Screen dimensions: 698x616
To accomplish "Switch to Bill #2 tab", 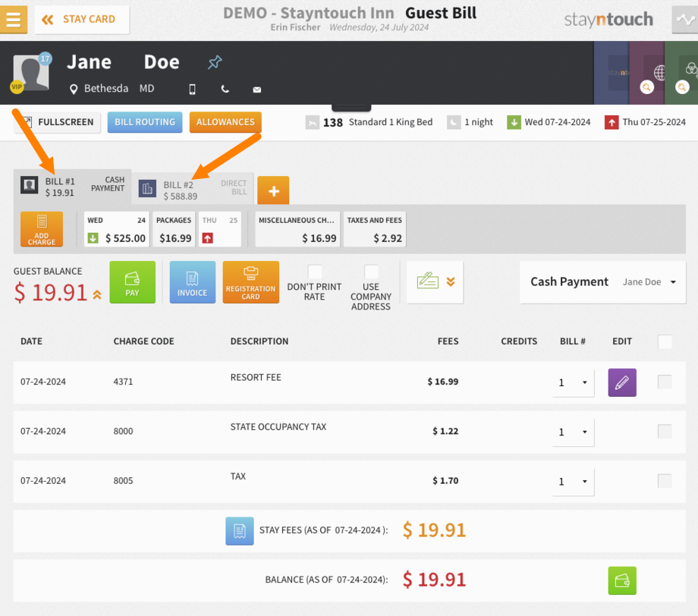I will (x=193, y=190).
